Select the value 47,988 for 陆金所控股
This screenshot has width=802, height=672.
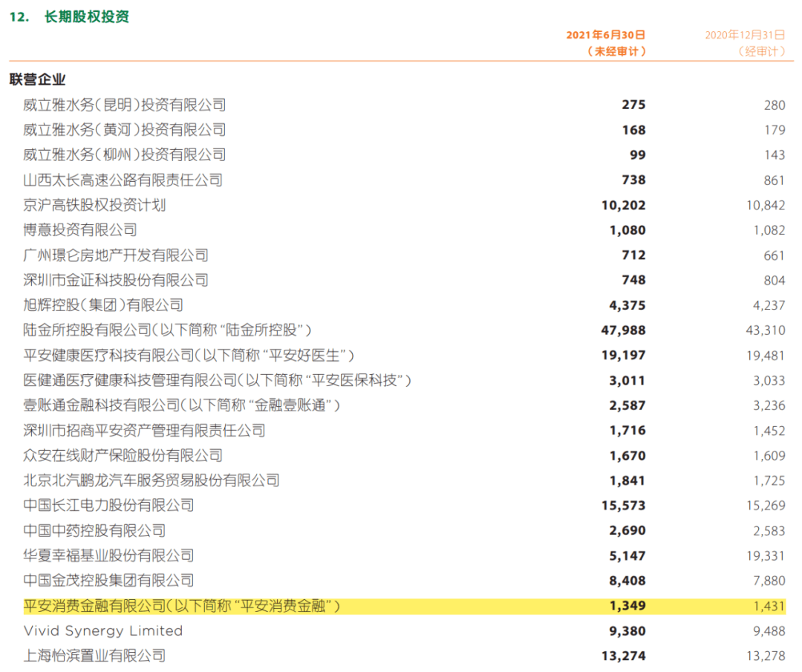coord(623,330)
